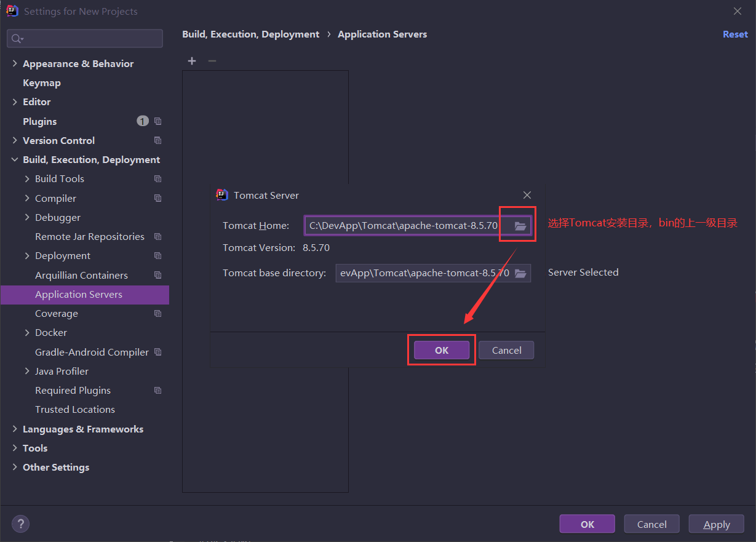756x542 pixels.
Task: Click the project-level icon beside Version Control
Action: click(x=158, y=140)
